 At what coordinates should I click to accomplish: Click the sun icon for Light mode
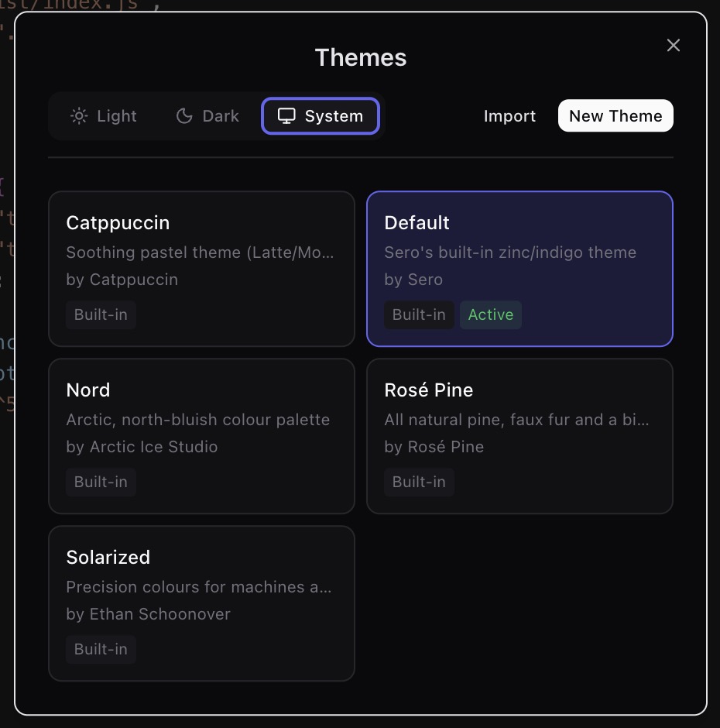tap(78, 115)
